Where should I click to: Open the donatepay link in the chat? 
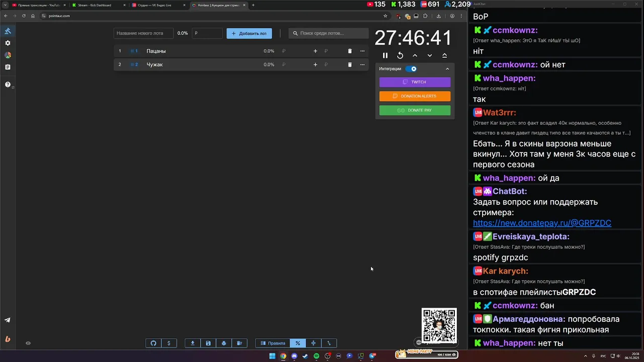point(542,223)
